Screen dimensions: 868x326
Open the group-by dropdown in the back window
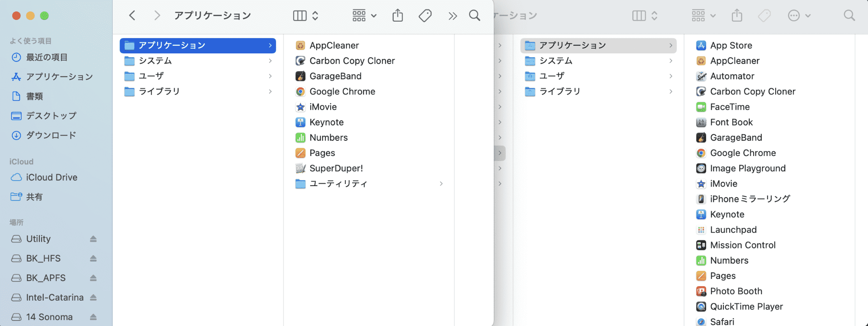704,16
